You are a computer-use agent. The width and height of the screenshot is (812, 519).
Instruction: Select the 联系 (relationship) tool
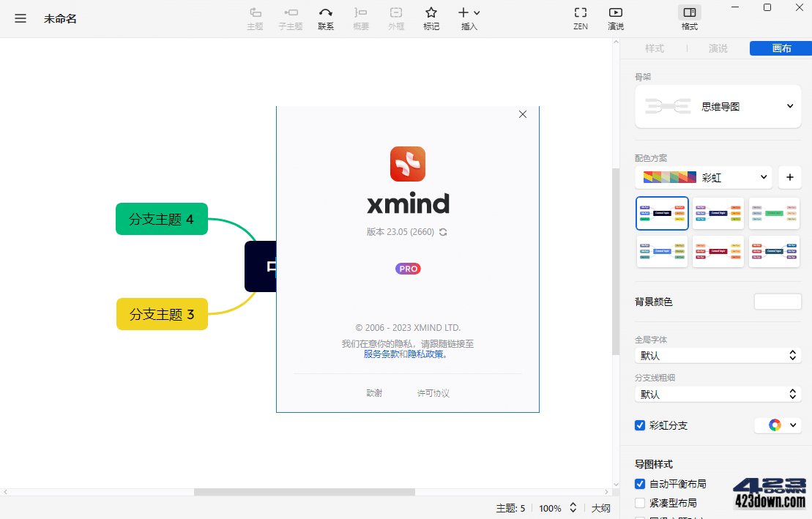coord(325,18)
